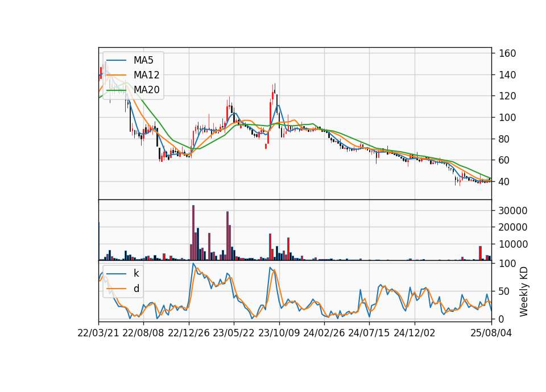Viewport: 546px width, 392px height.
Task: Click the k legend label
Action: (x=136, y=273)
